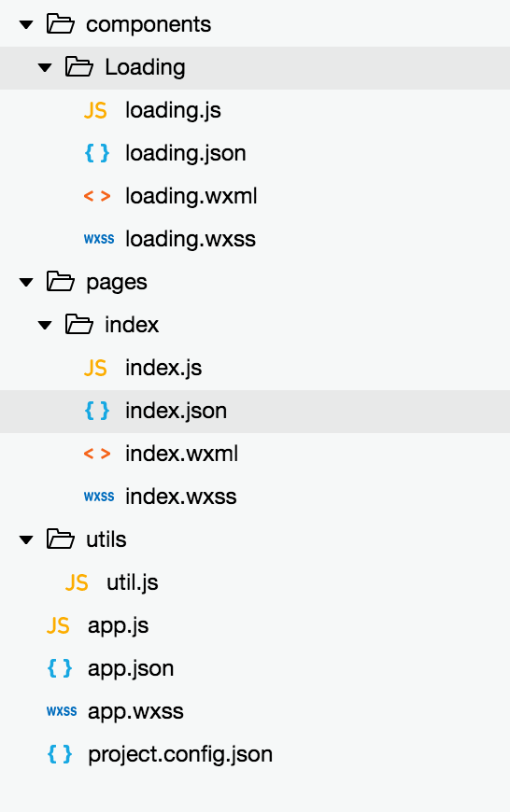Click the angle-bracket icon for index.wxml
Screen dimensions: 510x812
coord(97,454)
